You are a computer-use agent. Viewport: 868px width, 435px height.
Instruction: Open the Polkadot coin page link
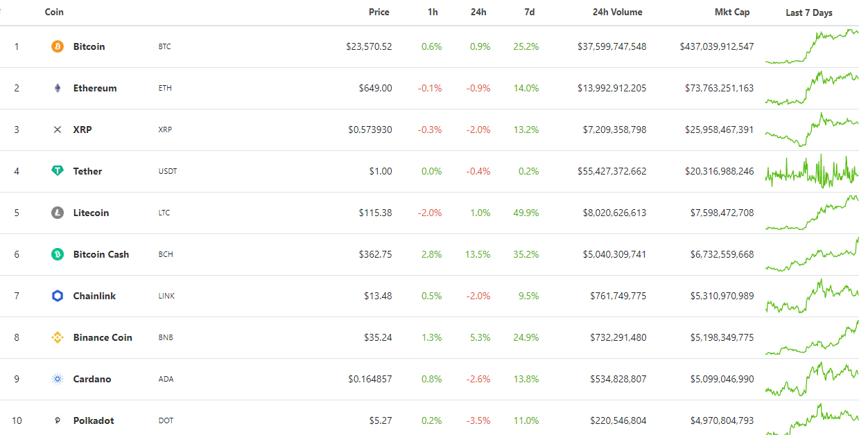pyautogui.click(x=94, y=420)
